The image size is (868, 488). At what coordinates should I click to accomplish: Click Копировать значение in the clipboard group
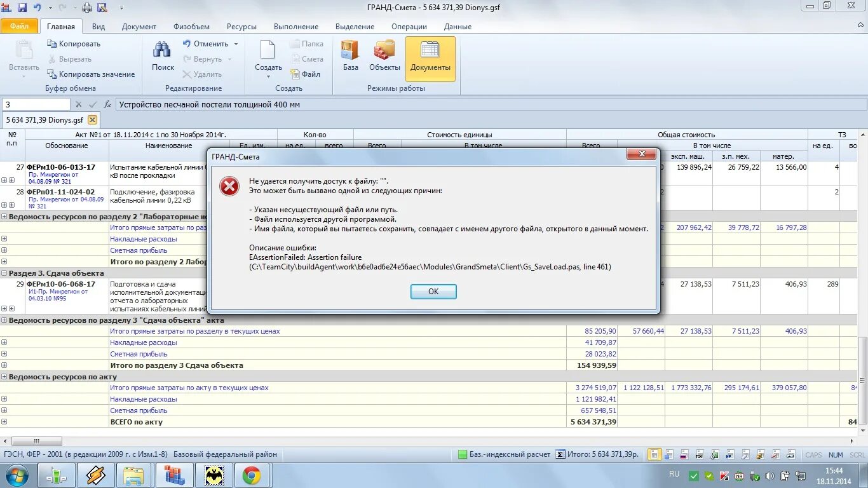[91, 74]
